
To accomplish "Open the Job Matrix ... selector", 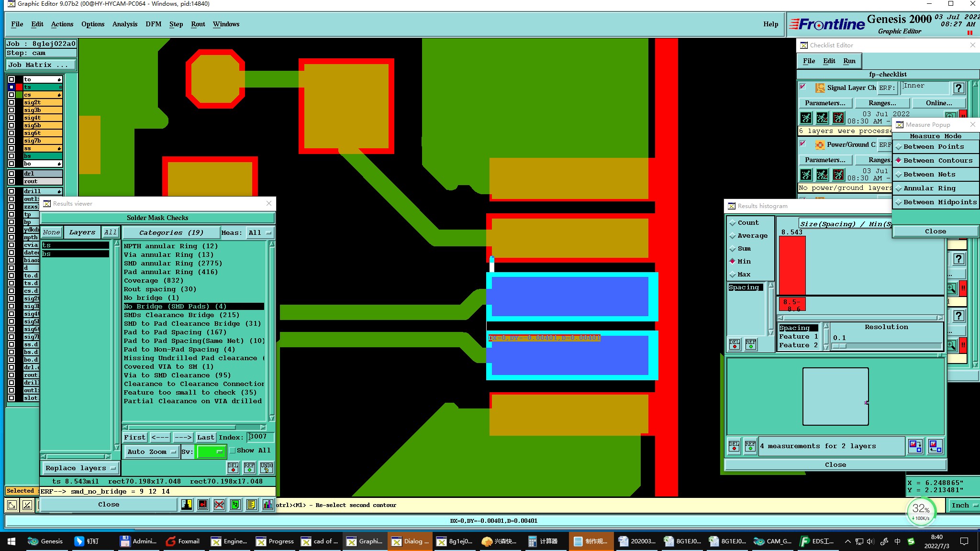I will pyautogui.click(x=41, y=65).
